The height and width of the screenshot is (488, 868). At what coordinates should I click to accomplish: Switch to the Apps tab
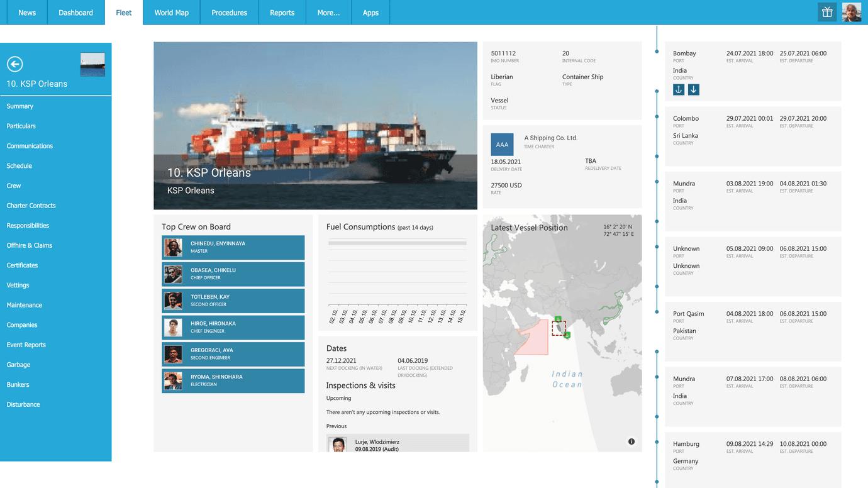pos(370,12)
